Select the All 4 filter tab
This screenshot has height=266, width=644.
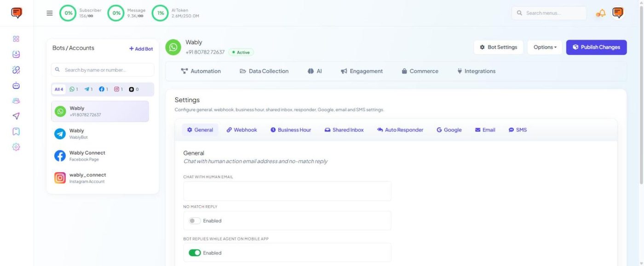(59, 89)
